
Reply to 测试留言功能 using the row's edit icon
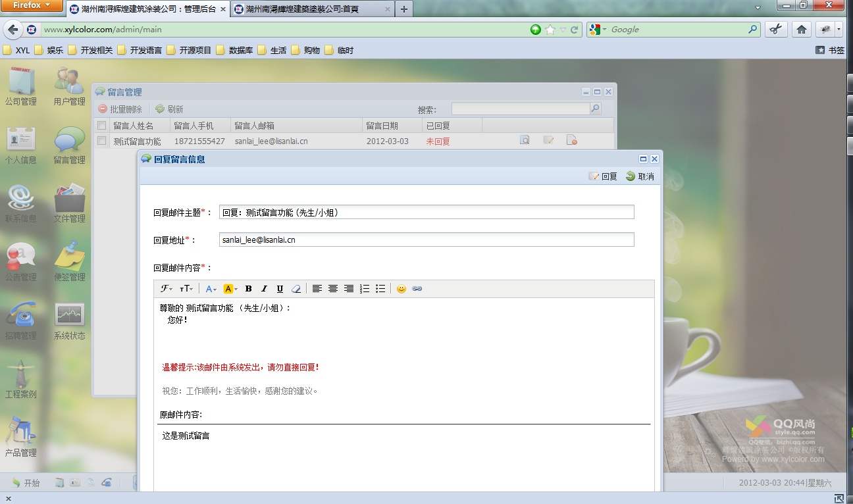point(548,140)
